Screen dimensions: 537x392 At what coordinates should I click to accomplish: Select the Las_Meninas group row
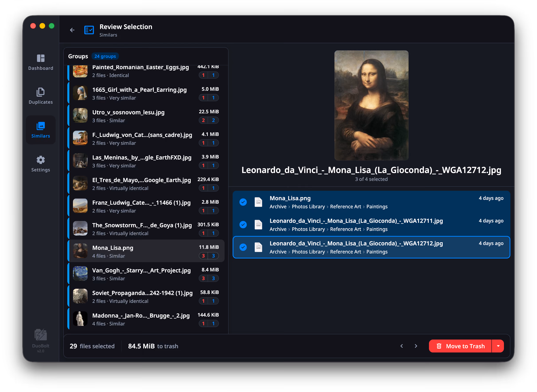(146, 161)
